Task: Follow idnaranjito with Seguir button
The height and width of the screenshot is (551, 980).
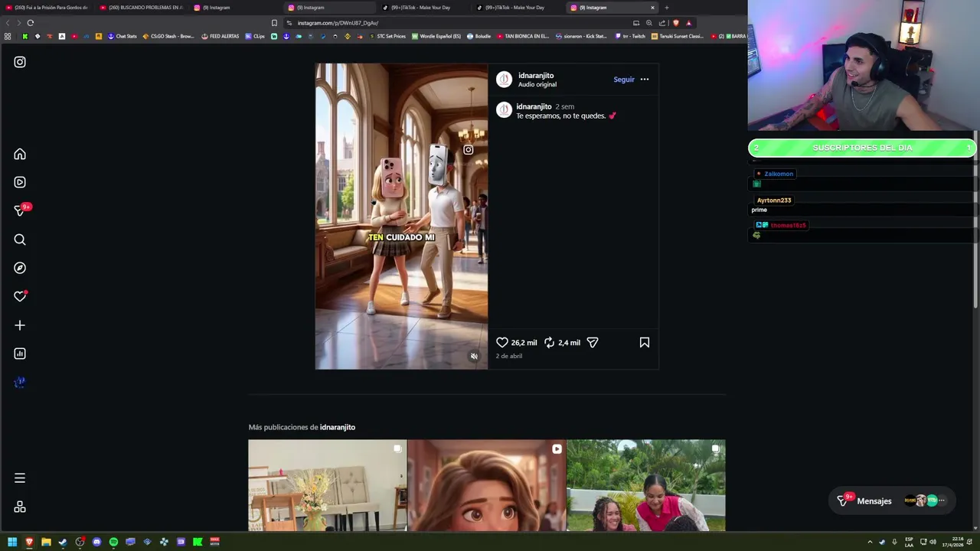Action: [x=624, y=80]
